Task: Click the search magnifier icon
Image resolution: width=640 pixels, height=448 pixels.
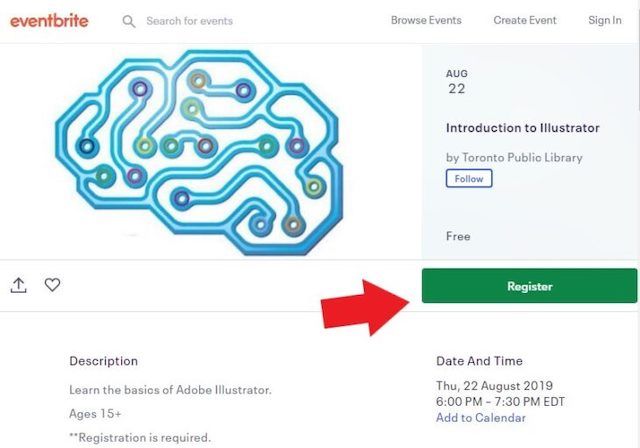Action: [x=129, y=21]
